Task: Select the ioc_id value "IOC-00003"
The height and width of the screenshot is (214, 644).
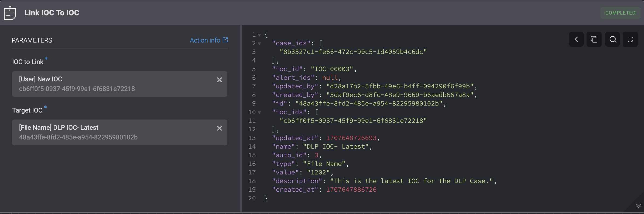Action: (332, 69)
